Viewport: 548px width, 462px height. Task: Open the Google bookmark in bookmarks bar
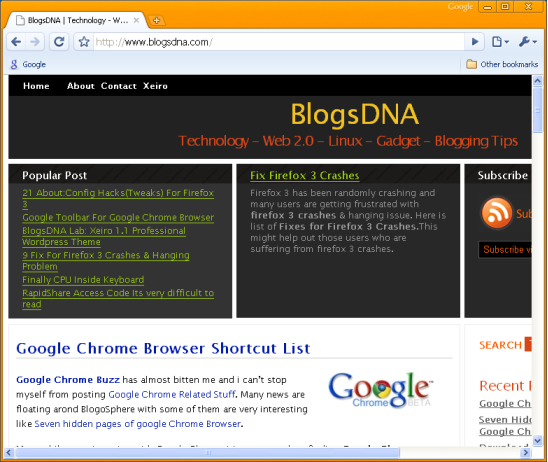coord(28,64)
